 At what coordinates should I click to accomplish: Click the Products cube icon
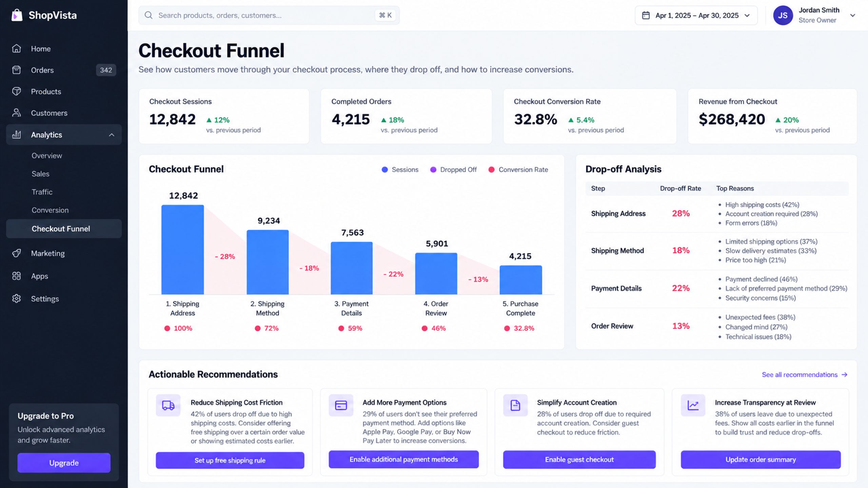(16, 91)
